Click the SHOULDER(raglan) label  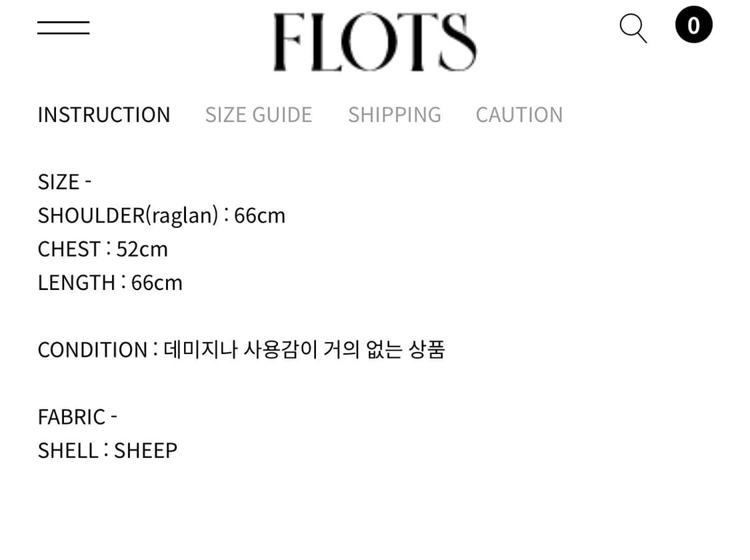(128, 215)
